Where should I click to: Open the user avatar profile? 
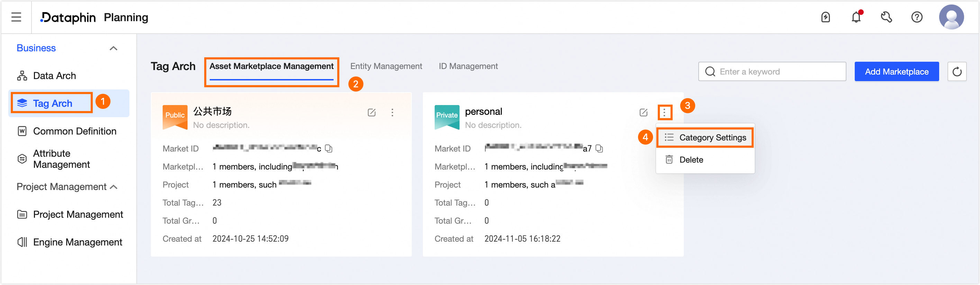[951, 17]
